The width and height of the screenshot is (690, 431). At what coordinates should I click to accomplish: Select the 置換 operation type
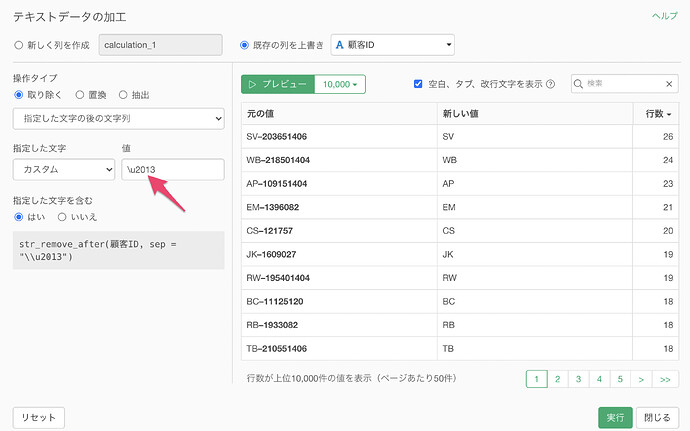[x=80, y=95]
